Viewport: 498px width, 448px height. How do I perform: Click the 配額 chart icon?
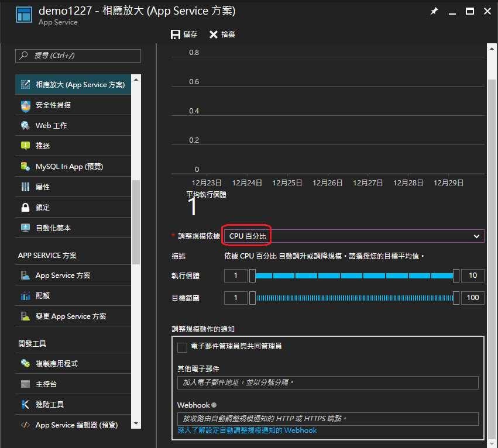25,296
